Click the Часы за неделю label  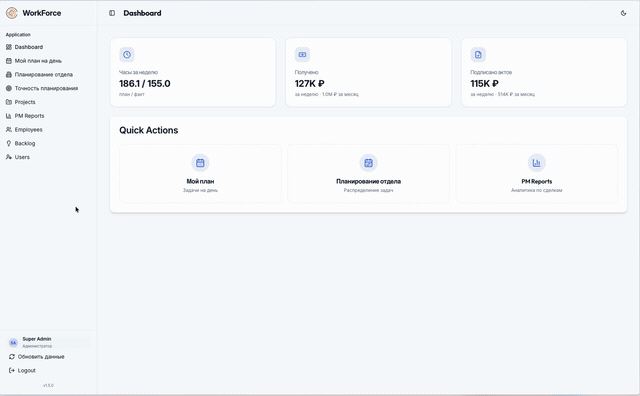[138, 72]
